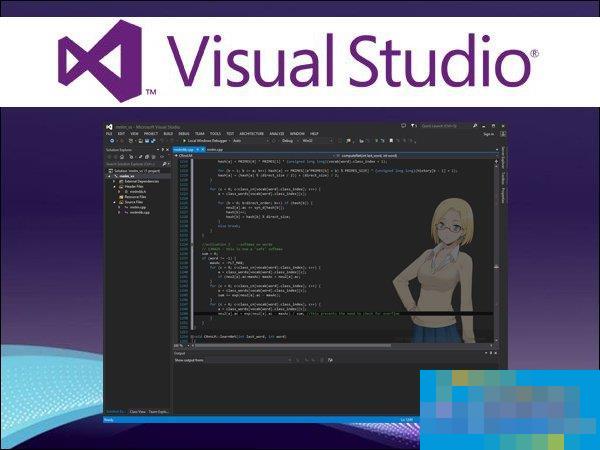This screenshot has height=450, width=600.
Task: Open the TEAM menu
Action: tap(200, 134)
